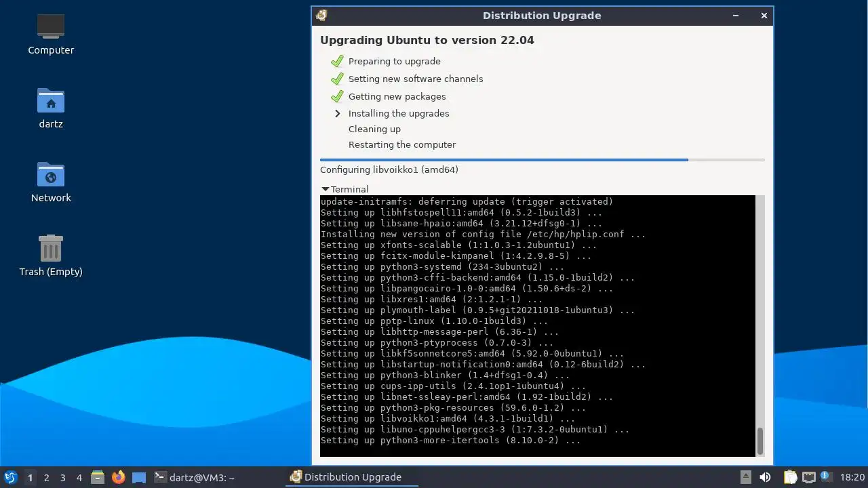Select the Distribution Upgrade taskbar entry
Viewport: 868px width, 488px height.
point(353,477)
